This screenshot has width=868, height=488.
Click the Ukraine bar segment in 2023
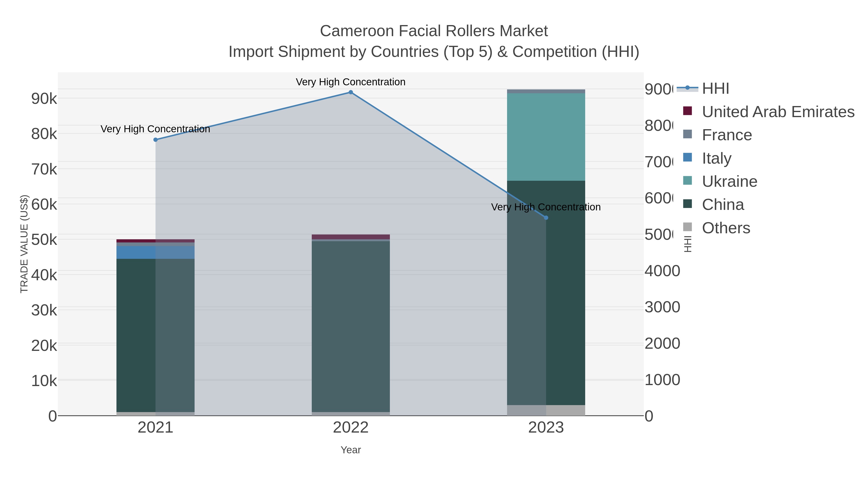[x=546, y=137]
